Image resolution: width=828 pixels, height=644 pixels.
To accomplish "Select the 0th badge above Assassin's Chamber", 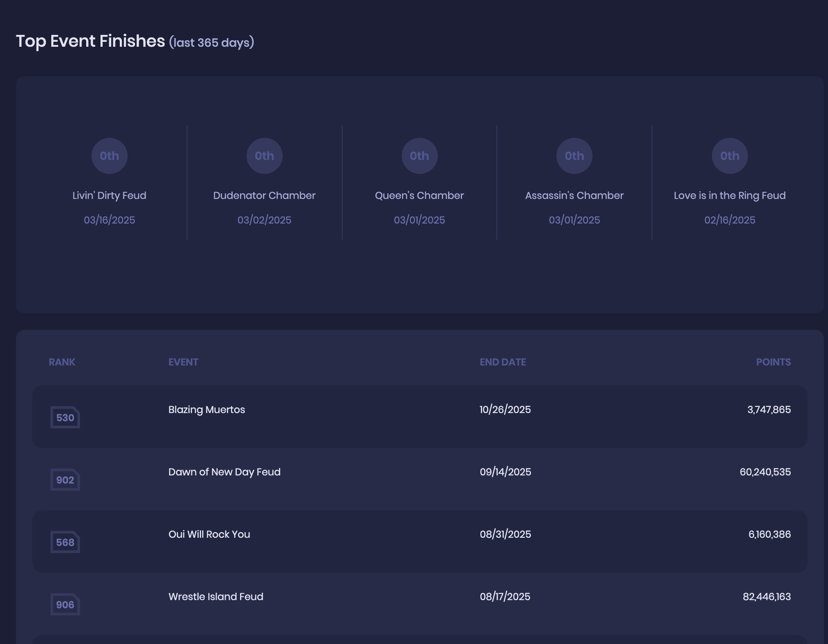I will point(574,156).
